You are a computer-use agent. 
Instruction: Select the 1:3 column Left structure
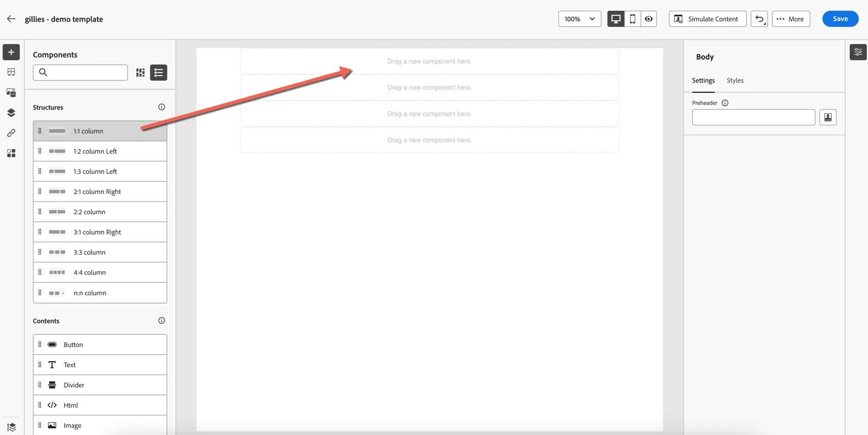pyautogui.click(x=100, y=171)
